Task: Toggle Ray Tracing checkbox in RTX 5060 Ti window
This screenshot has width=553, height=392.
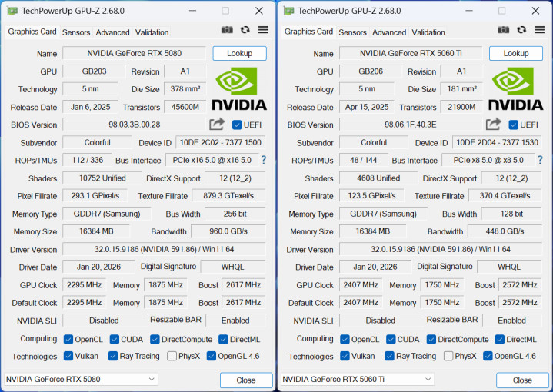Action: tap(389, 356)
